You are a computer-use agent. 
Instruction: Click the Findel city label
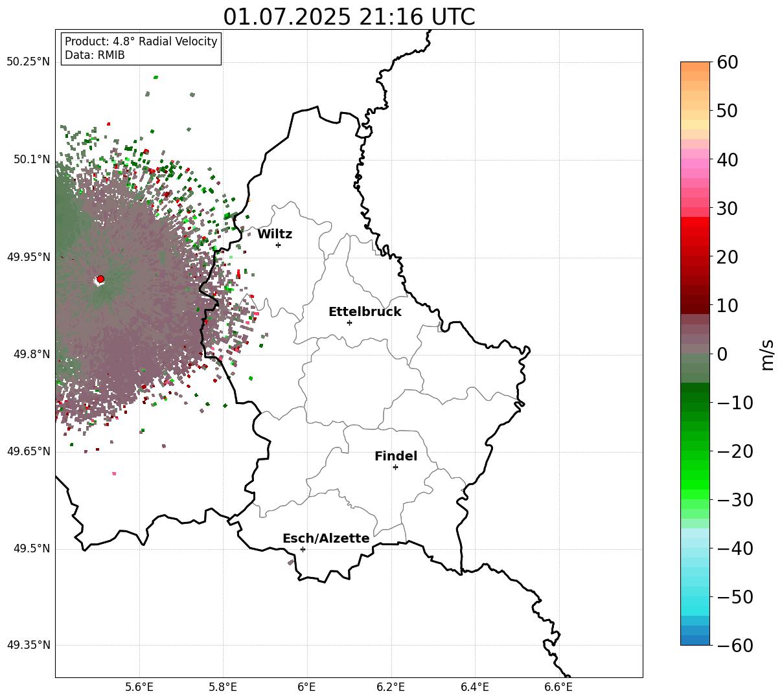click(x=396, y=457)
